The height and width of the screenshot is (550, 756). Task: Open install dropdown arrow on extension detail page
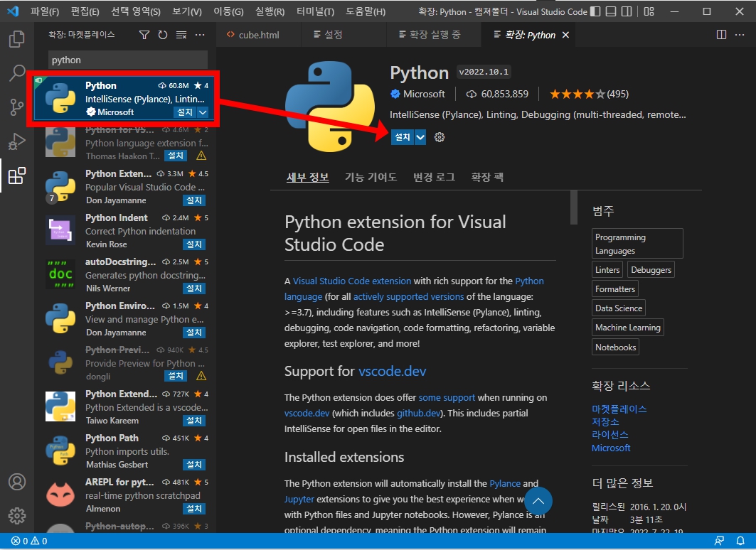coord(420,137)
